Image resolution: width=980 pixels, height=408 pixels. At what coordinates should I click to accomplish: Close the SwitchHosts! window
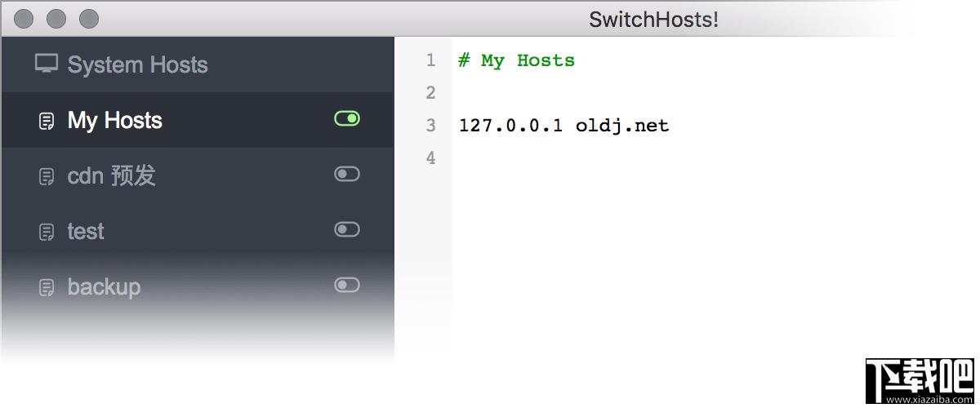coord(25,18)
